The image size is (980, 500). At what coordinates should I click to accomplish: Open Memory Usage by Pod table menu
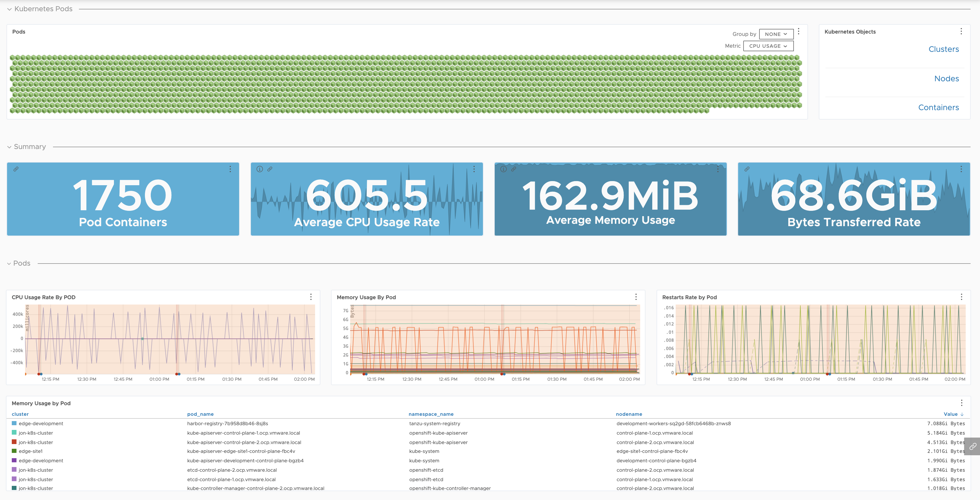tap(961, 403)
